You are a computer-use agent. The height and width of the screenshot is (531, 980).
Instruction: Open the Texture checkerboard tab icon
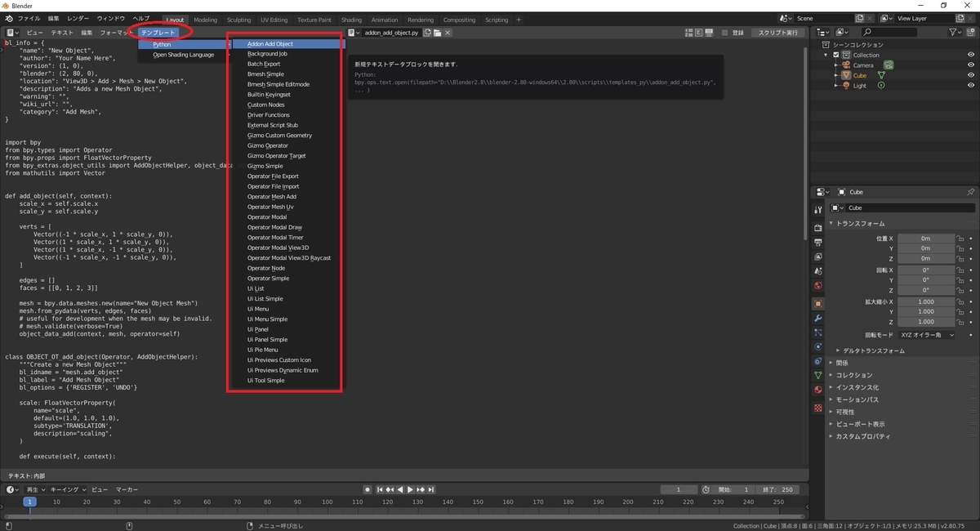tap(818, 407)
